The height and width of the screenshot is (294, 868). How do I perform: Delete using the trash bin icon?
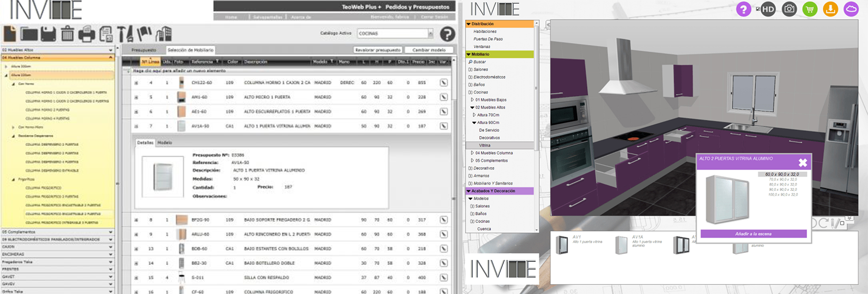[x=67, y=34]
